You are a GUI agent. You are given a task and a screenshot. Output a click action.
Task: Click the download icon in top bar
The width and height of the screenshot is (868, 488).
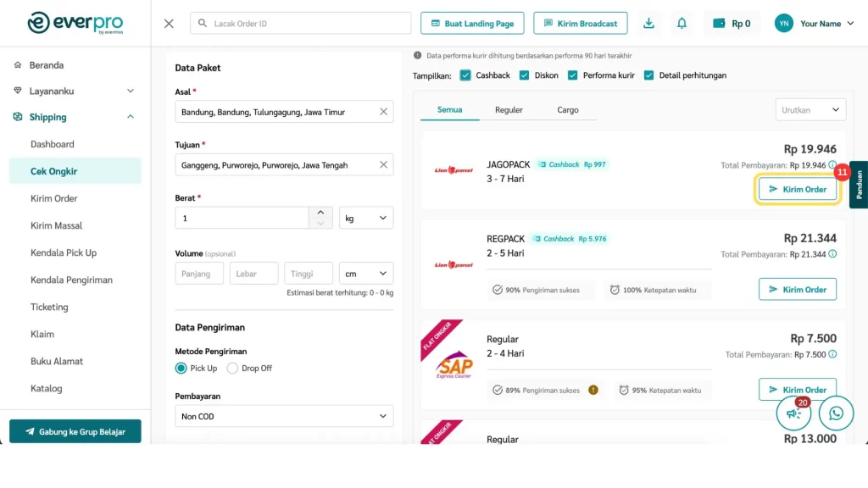pyautogui.click(x=648, y=24)
